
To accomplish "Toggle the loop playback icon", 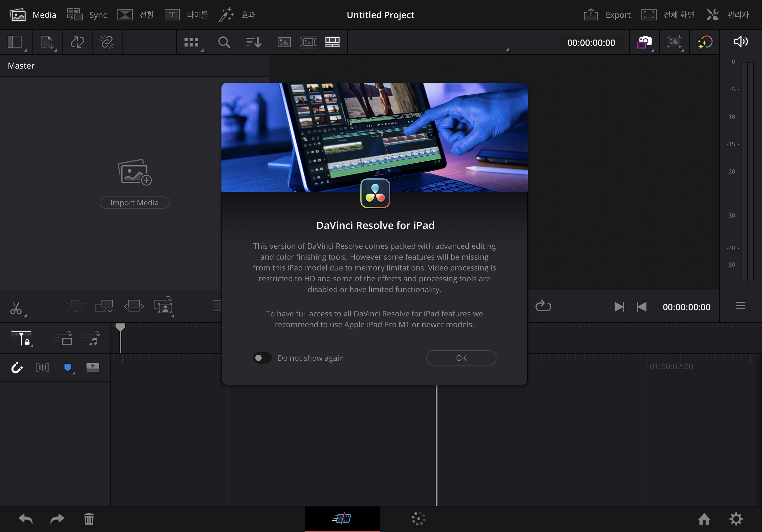I will click(x=543, y=306).
